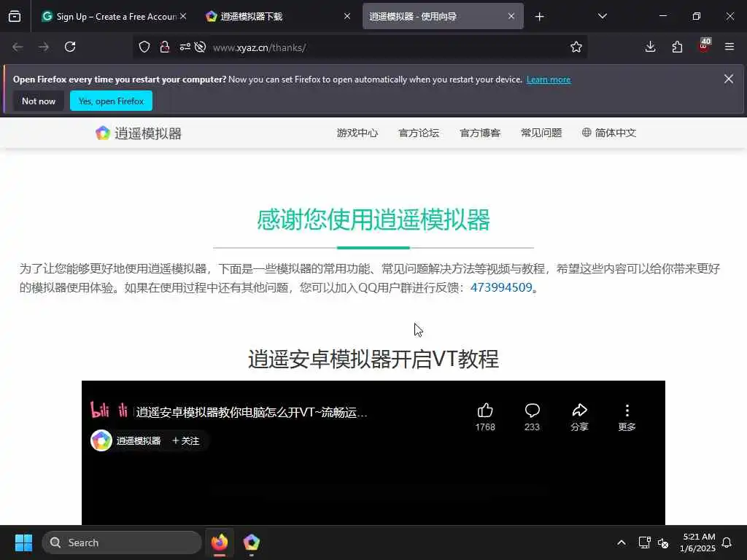The height and width of the screenshot is (560, 747).
Task: Switch to the Sign Up – Create a Free Account tab
Action: [113, 16]
